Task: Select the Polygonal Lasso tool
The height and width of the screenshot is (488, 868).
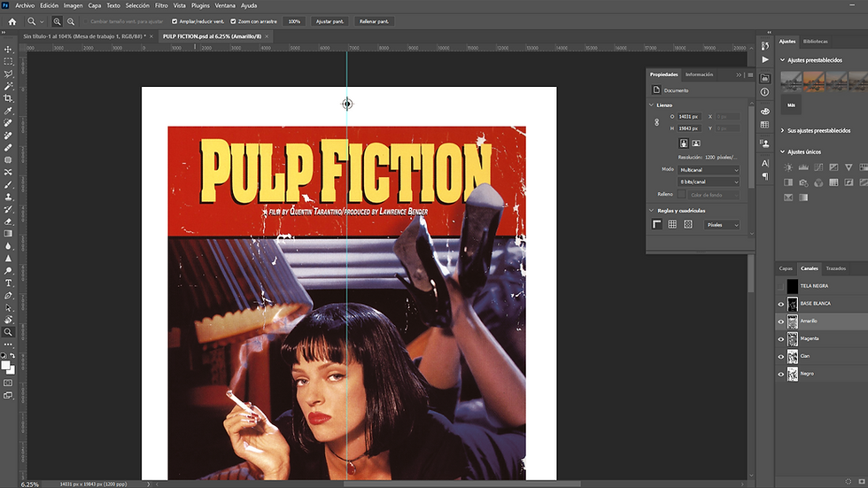Action: 8,74
